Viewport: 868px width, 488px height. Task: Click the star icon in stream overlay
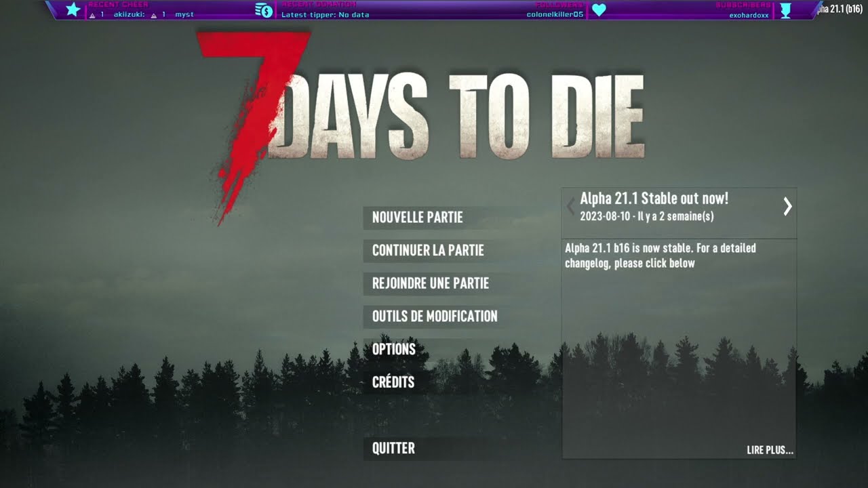73,9
